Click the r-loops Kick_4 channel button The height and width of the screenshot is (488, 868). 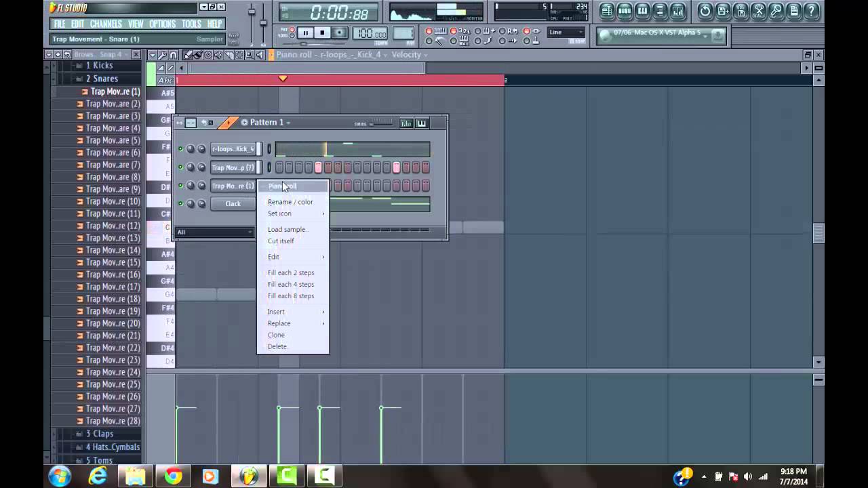[233, 149]
